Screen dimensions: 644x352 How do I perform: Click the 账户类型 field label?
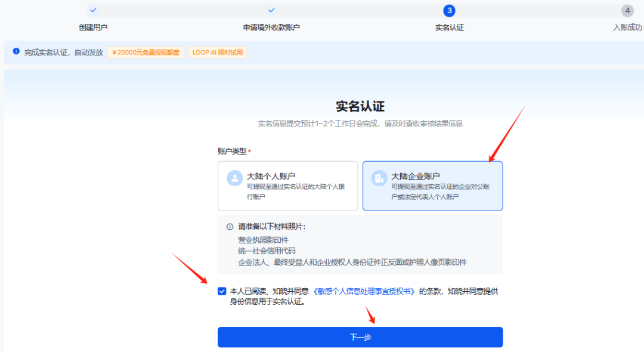(232, 151)
